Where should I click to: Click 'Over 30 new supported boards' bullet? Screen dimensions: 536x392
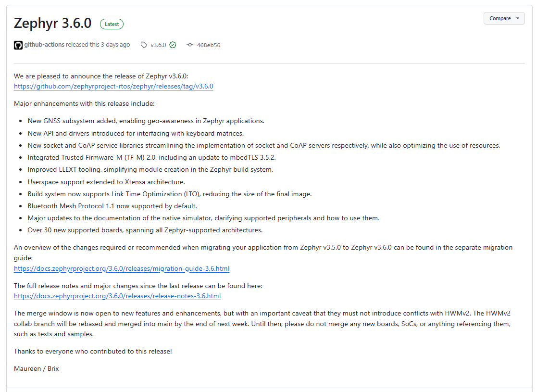[x=145, y=230]
